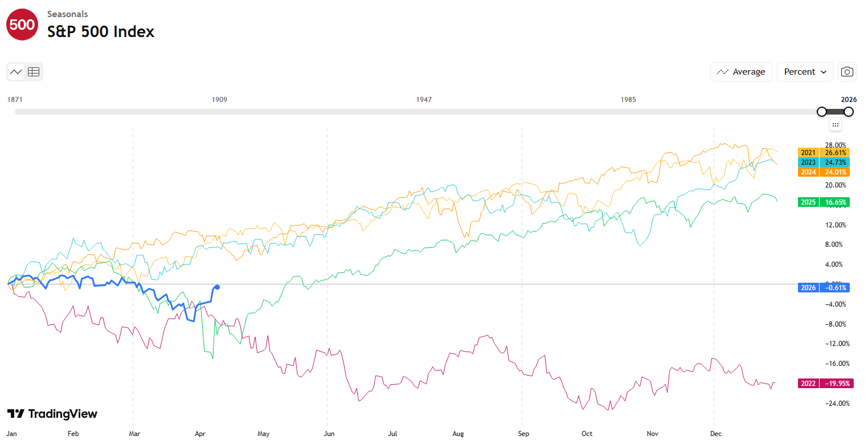Switch to table view
868x448 pixels.
coord(34,72)
